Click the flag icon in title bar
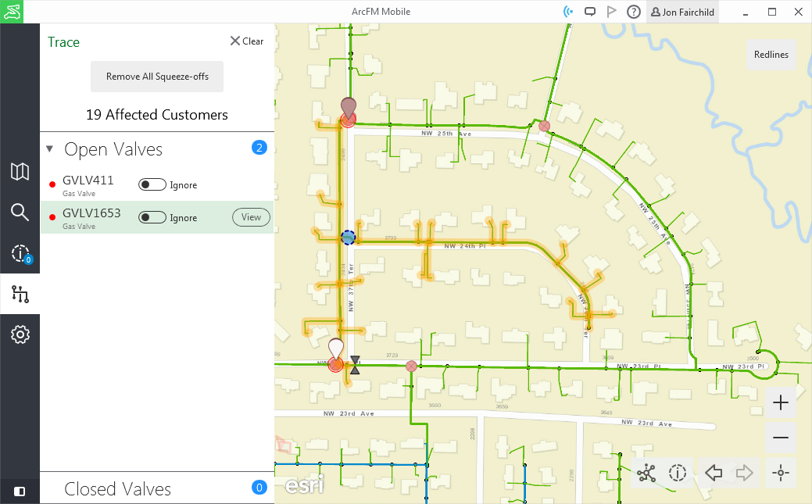Image resolution: width=812 pixels, height=504 pixels. point(612,12)
